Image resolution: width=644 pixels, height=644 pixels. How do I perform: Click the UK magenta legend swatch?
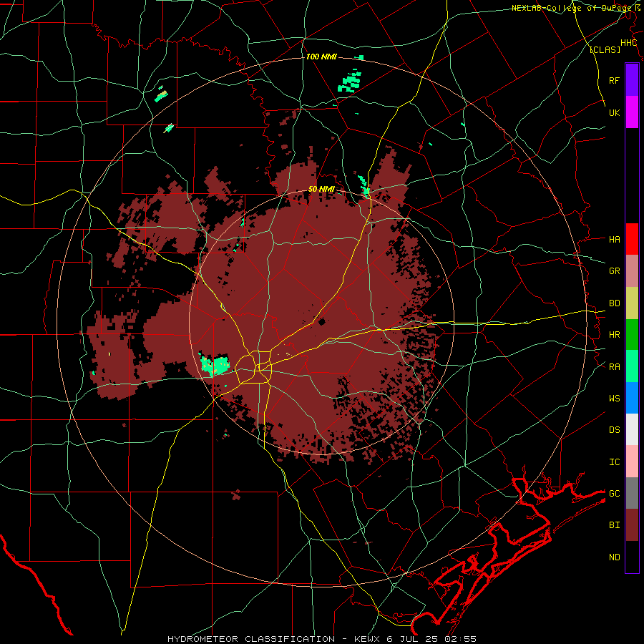(632, 112)
